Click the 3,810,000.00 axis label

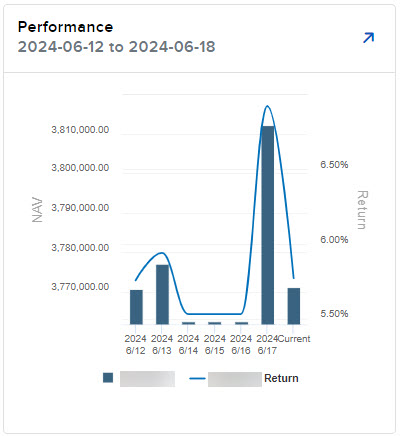tap(80, 130)
